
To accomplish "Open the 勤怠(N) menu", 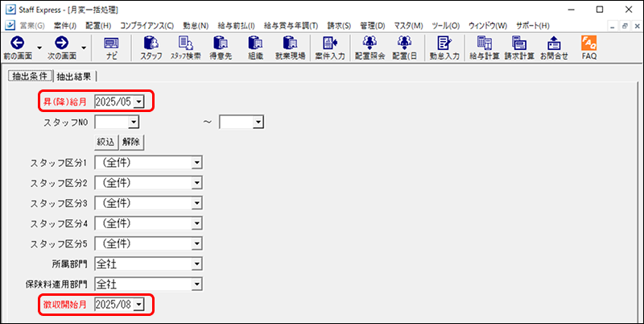I will point(196,26).
